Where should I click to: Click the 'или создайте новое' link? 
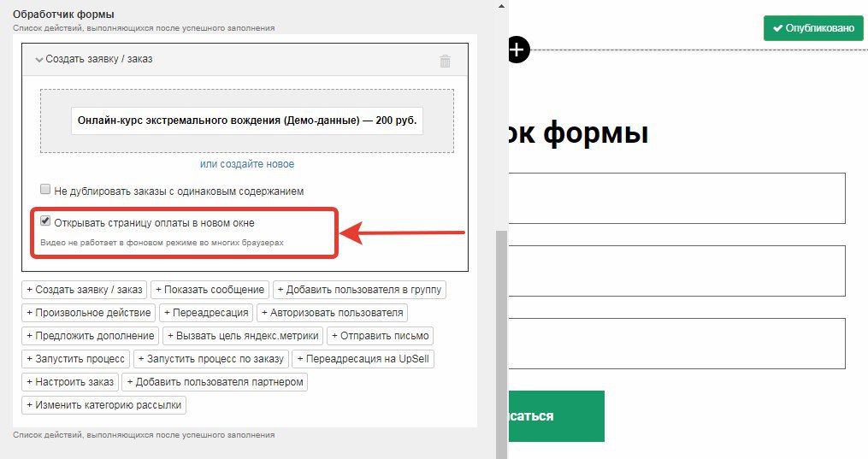coord(247,164)
